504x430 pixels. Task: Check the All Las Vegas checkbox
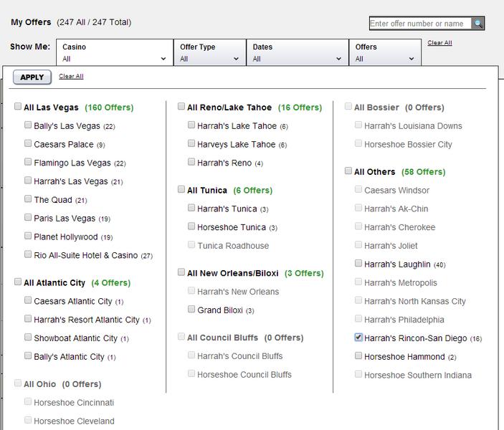tap(18, 106)
